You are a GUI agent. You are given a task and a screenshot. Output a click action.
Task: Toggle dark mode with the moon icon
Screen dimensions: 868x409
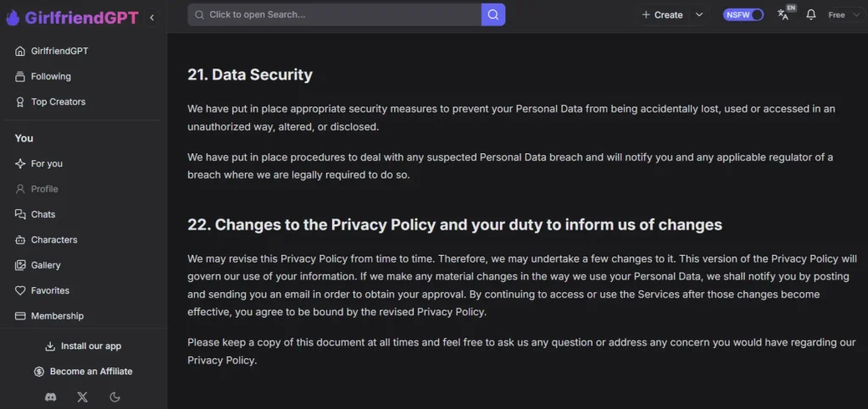[115, 396]
